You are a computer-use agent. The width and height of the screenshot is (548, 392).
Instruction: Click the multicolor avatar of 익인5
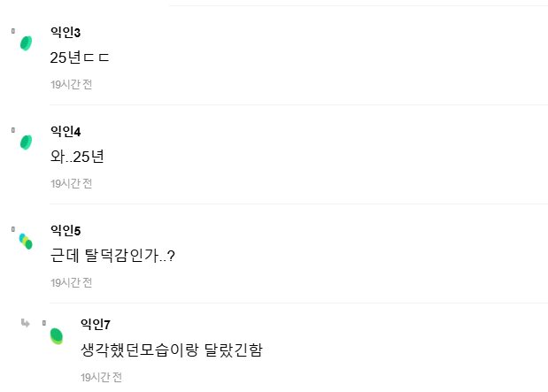[27, 241]
